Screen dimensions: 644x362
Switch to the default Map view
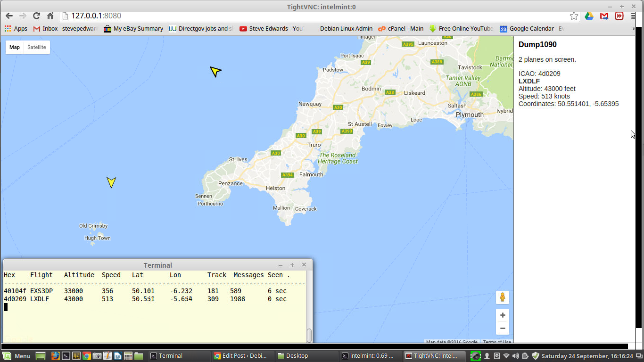pos(15,47)
